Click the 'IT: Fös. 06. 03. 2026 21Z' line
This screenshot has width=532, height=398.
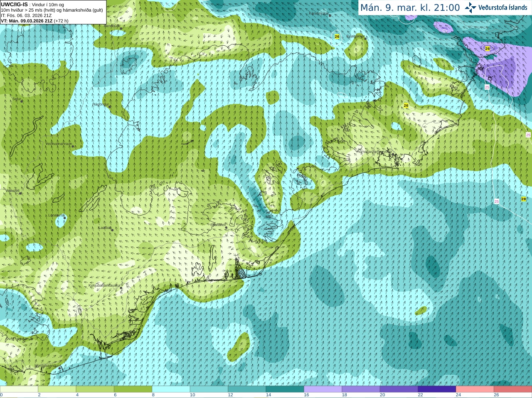(26, 15)
